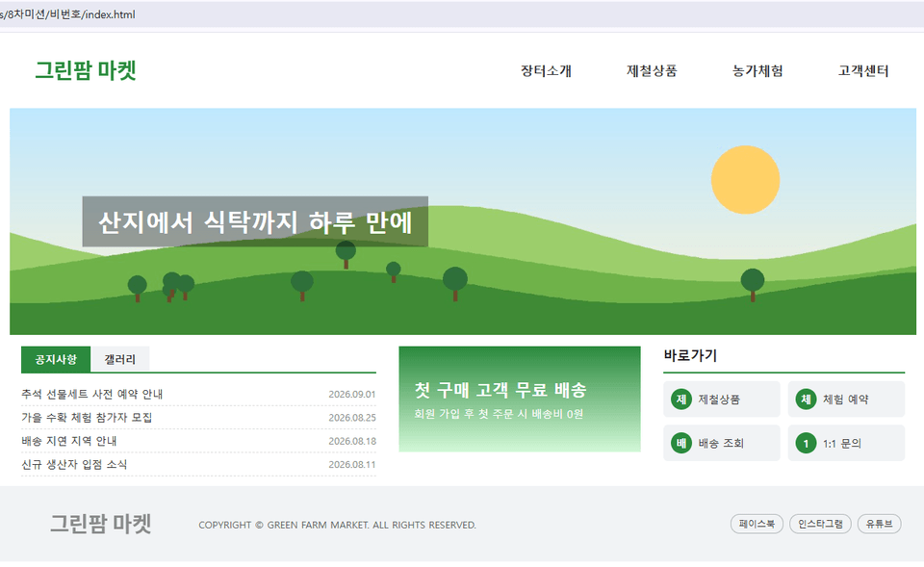This screenshot has width=924, height=567.
Task: Click the 산지에서 식탁까지 하루 만에 caption
Action: [x=255, y=222]
